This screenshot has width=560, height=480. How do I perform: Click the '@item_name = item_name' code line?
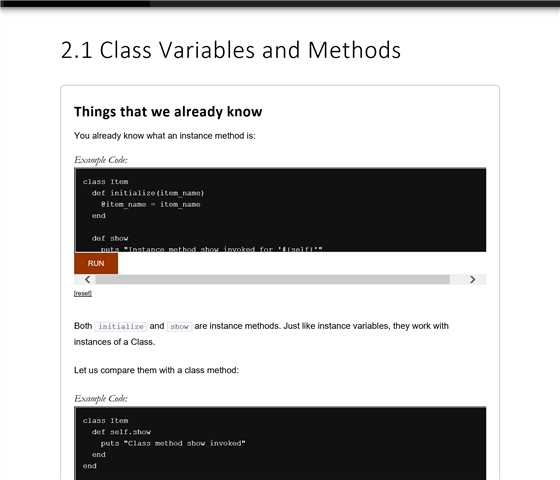(150, 204)
